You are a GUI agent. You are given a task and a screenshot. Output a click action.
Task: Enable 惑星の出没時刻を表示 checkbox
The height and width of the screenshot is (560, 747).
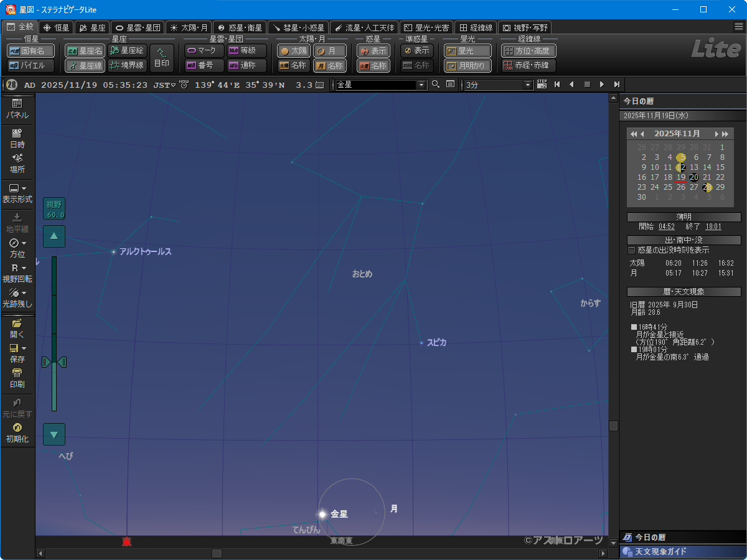coord(631,250)
